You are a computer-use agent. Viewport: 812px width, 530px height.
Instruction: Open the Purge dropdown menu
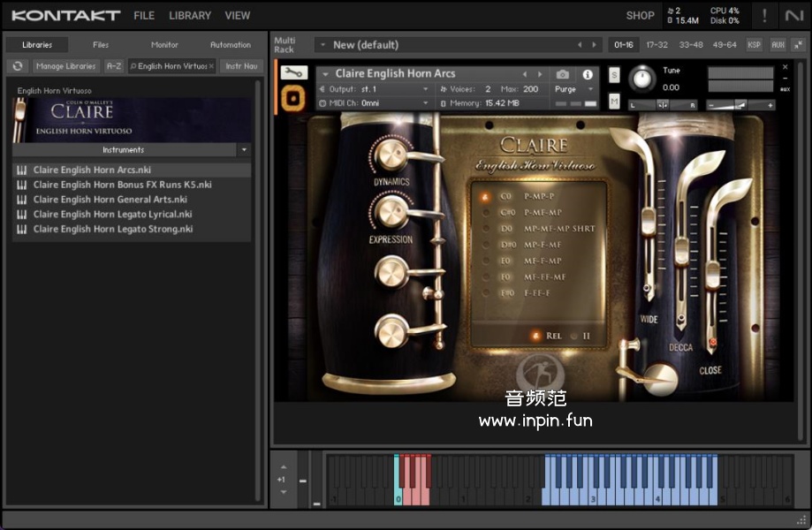(x=573, y=89)
